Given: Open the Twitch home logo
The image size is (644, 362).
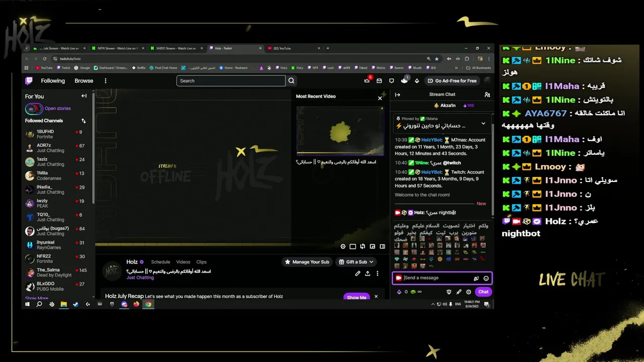Looking at the screenshot, I should point(29,80).
